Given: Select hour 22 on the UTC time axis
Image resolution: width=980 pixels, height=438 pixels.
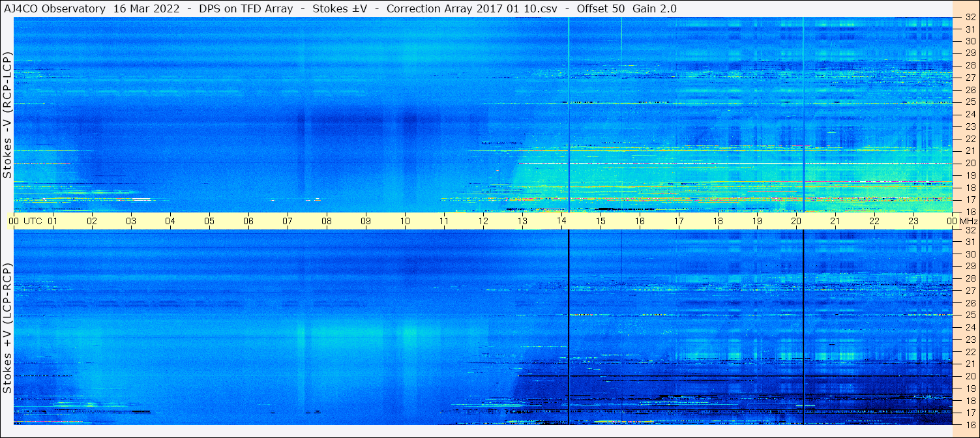Looking at the screenshot, I should (874, 221).
